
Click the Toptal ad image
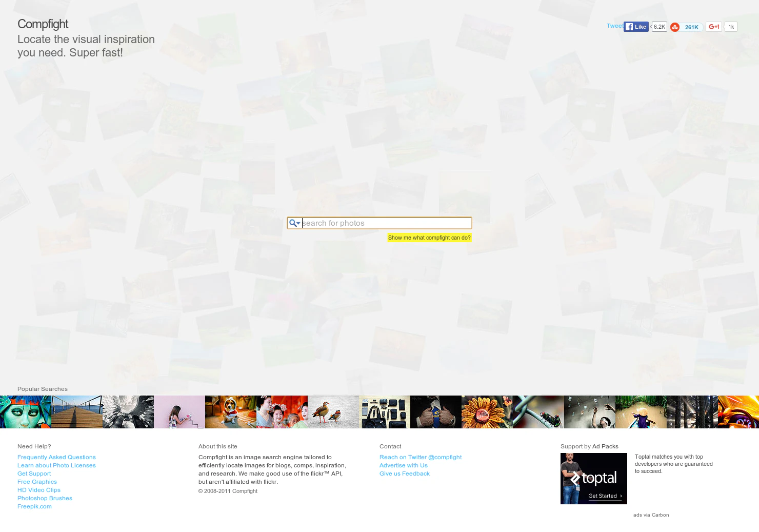pyautogui.click(x=594, y=479)
